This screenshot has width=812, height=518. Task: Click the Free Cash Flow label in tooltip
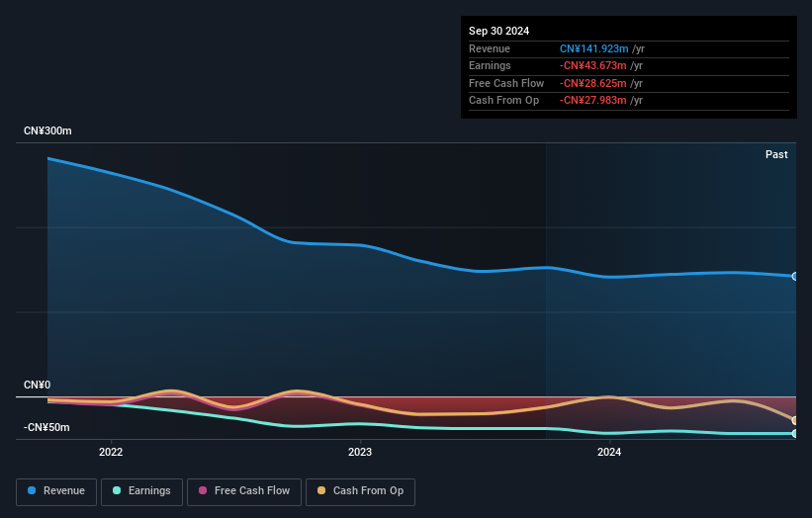tap(506, 83)
